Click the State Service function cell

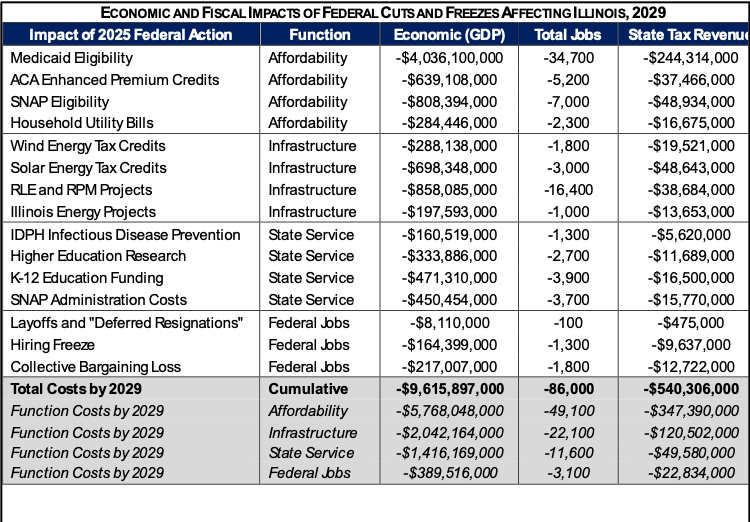[311, 453]
